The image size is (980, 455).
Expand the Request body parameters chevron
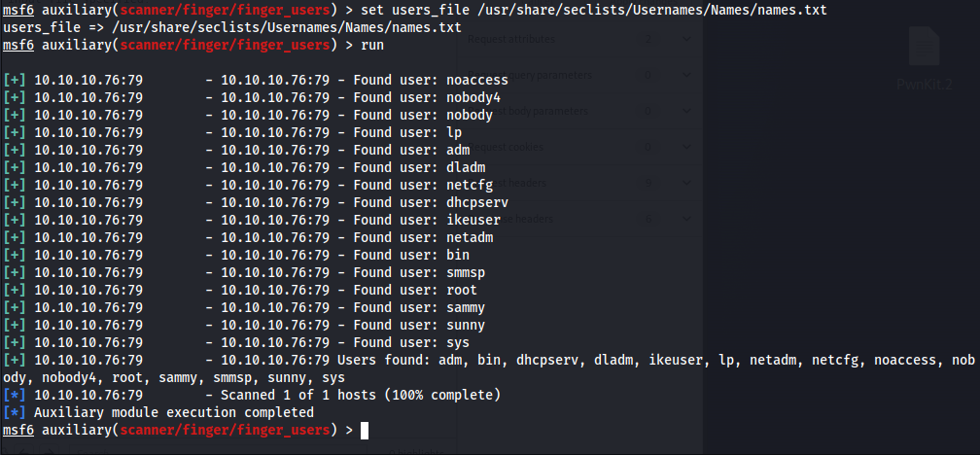[x=686, y=112]
